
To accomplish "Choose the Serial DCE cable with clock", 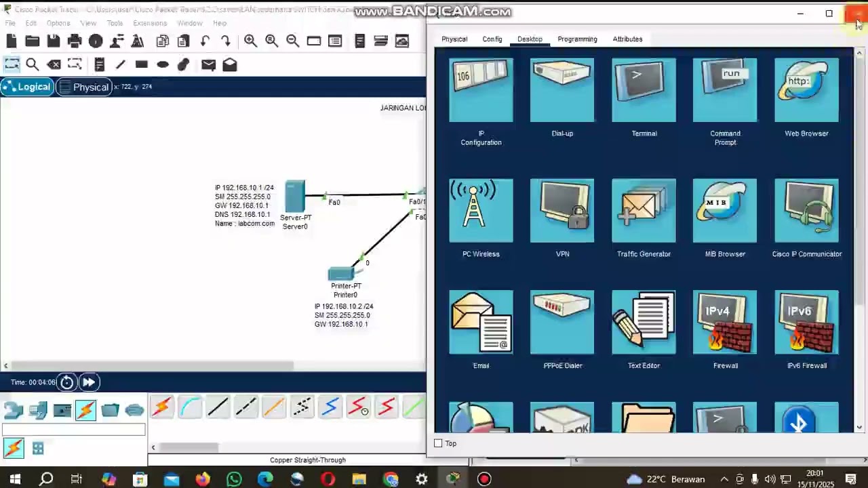I will (x=358, y=407).
